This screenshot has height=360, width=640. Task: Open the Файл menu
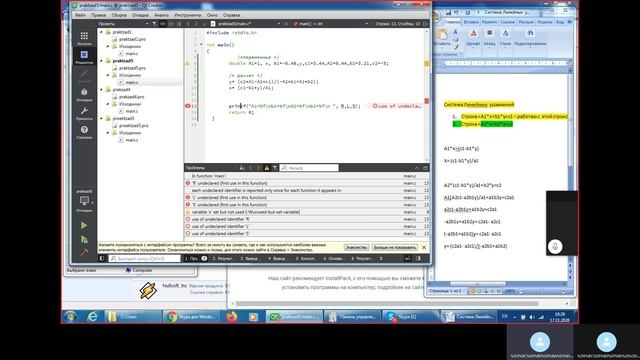tap(80, 15)
